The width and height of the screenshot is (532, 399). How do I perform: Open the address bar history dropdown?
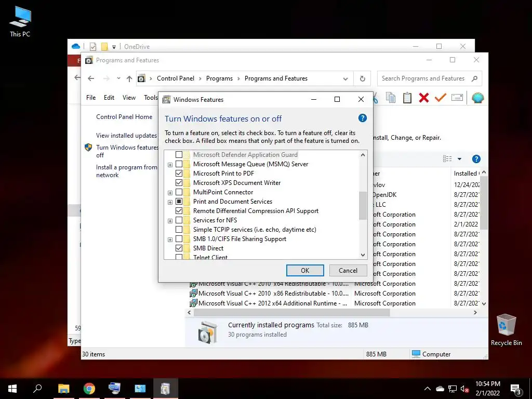click(345, 79)
